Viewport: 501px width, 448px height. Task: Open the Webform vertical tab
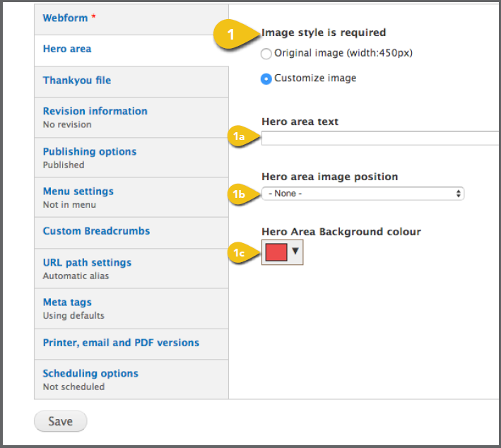pos(131,19)
